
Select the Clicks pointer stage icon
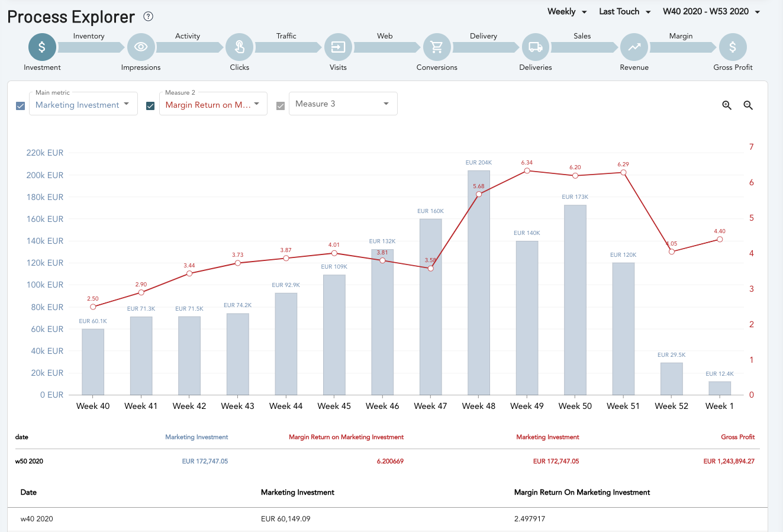pyautogui.click(x=240, y=47)
